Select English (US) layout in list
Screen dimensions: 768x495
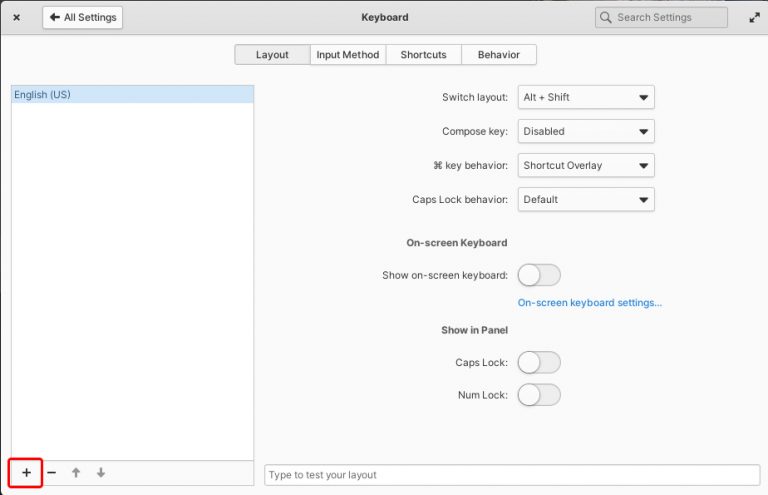pyautogui.click(x=132, y=94)
